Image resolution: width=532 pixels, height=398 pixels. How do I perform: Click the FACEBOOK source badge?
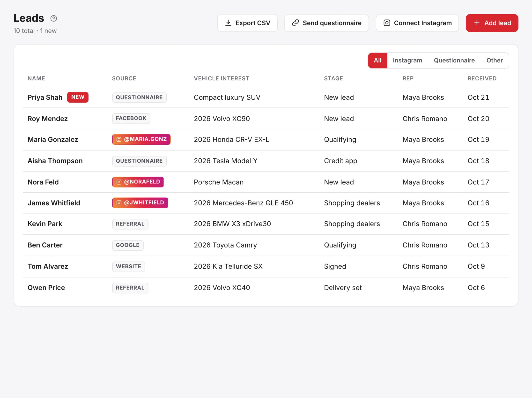click(131, 118)
